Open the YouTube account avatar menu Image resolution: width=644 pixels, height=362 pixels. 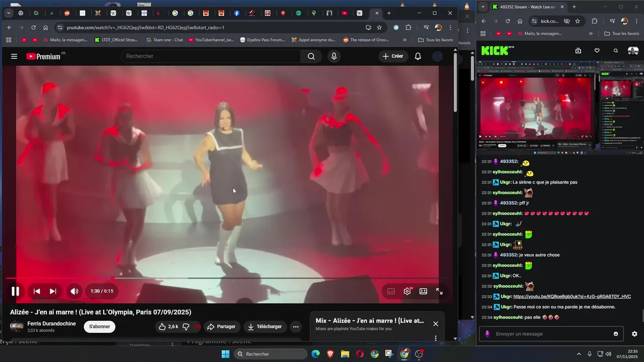coord(438,56)
